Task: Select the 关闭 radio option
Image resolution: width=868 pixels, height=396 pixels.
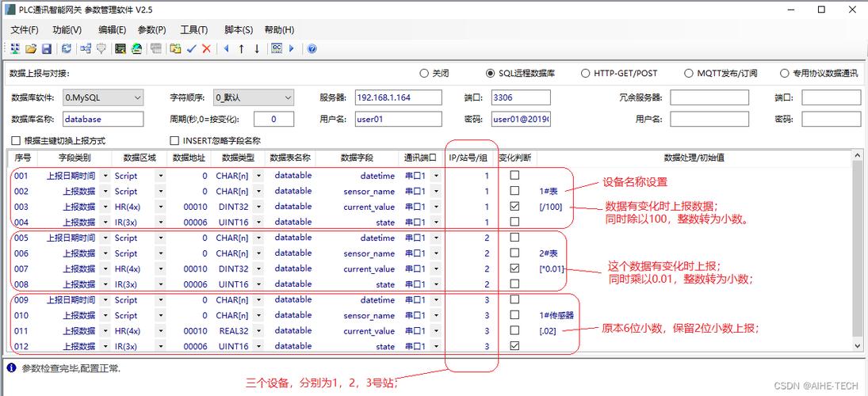Action: pyautogui.click(x=424, y=73)
